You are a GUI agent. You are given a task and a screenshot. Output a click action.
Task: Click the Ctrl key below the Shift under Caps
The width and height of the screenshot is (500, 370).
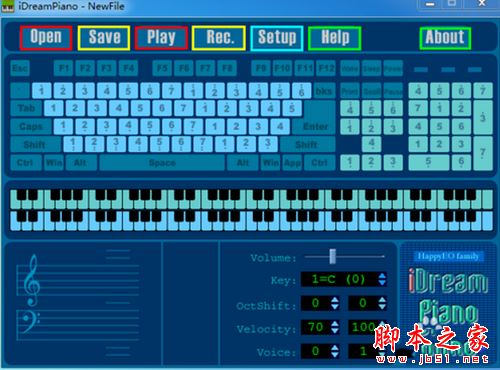[x=26, y=163]
